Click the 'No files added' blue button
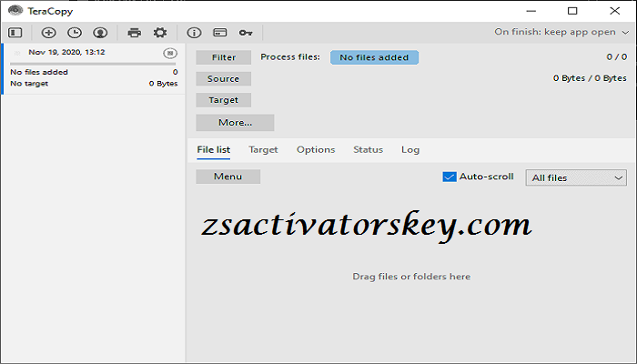This screenshot has width=637, height=364. click(x=374, y=57)
